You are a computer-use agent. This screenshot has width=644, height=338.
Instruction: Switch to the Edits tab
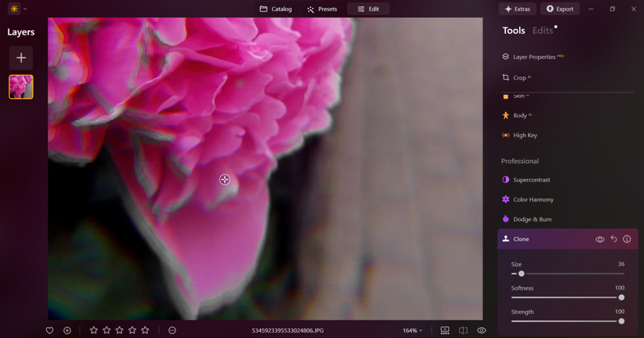click(542, 31)
